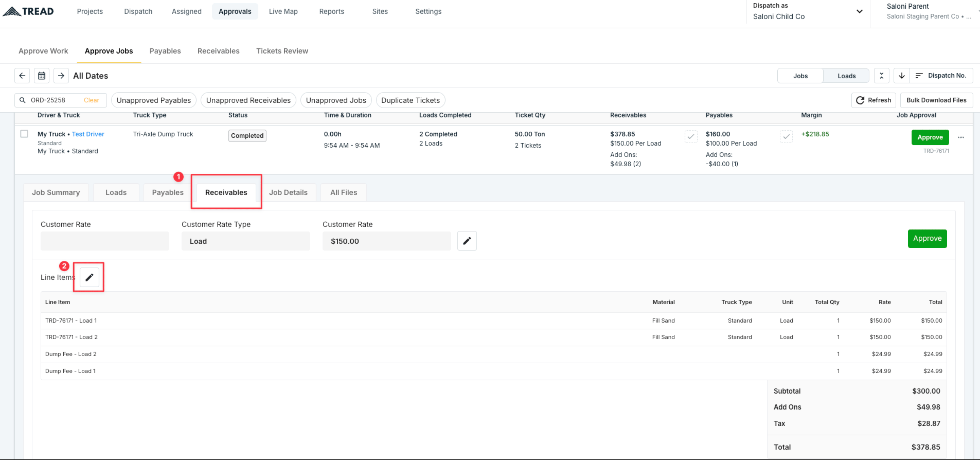Switch to top Payables tab

(165, 51)
